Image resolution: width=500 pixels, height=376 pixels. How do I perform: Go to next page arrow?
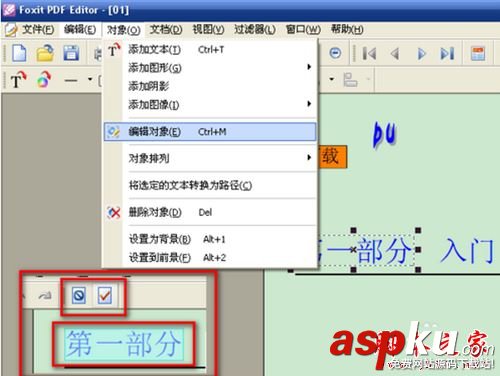point(422,53)
